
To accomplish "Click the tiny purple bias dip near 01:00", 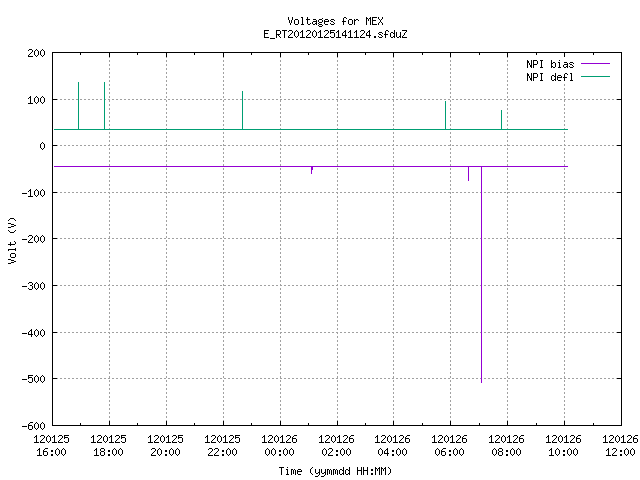I will point(312,170).
